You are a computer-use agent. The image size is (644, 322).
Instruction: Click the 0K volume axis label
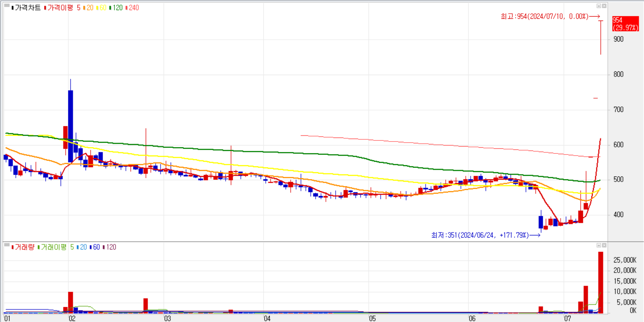point(633,310)
